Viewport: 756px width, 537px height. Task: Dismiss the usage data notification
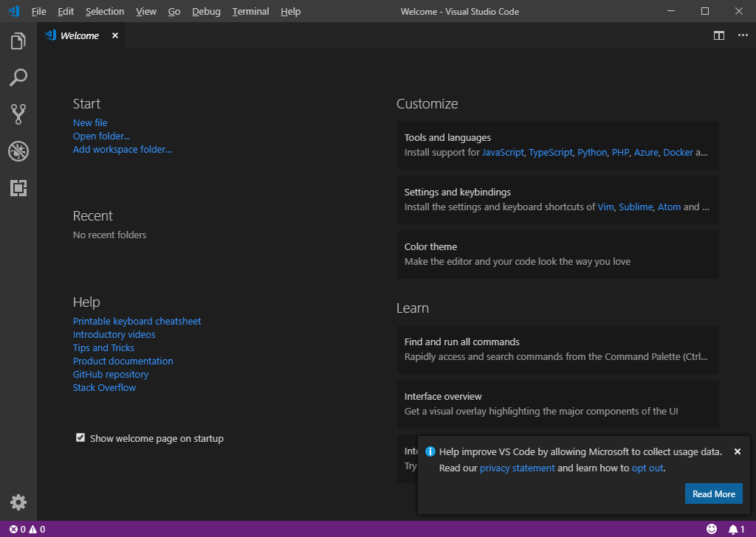point(738,451)
